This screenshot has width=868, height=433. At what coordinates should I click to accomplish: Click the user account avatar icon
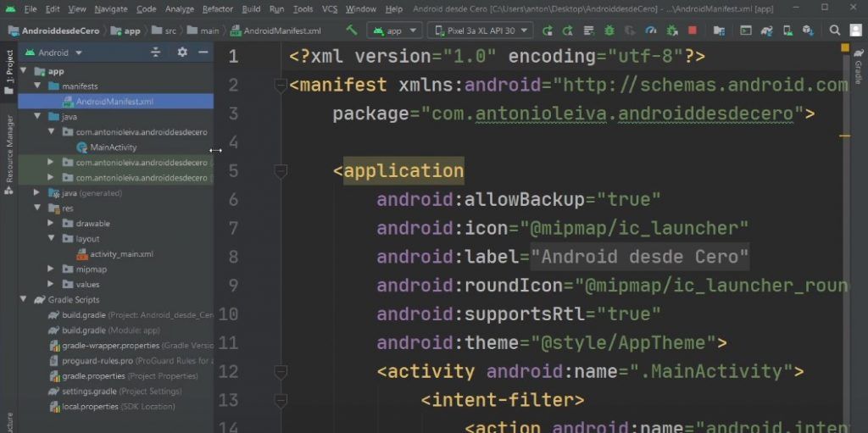855,31
